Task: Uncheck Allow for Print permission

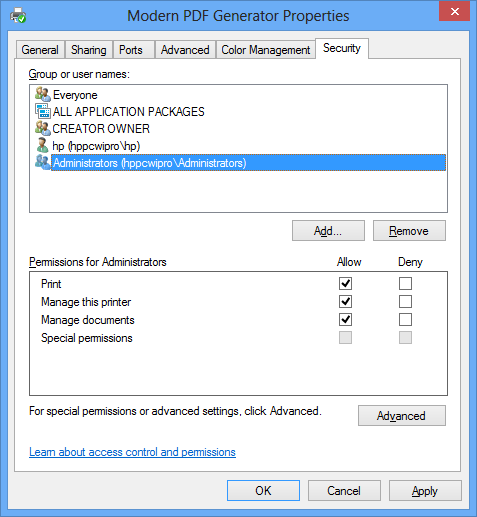Action: tap(345, 283)
